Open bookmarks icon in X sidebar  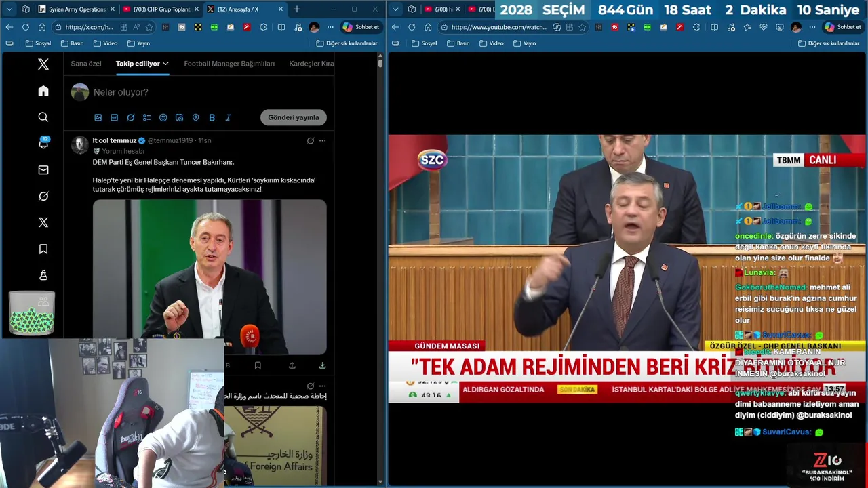(x=43, y=249)
